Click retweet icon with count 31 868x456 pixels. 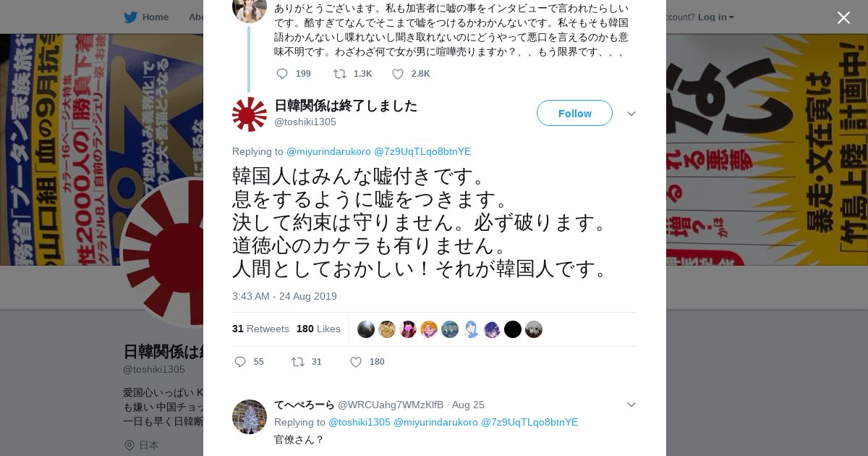point(298,362)
